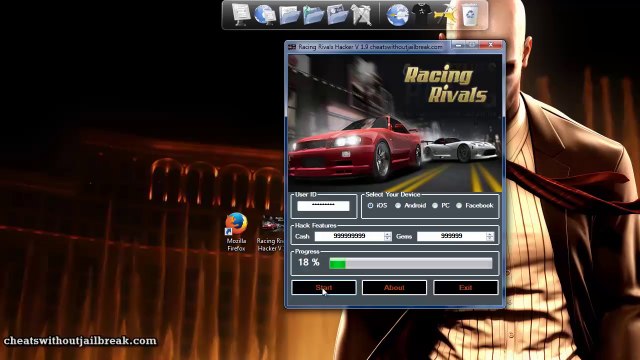640x360 pixels.
Task: Click the User ID input field
Action: pyautogui.click(x=323, y=206)
